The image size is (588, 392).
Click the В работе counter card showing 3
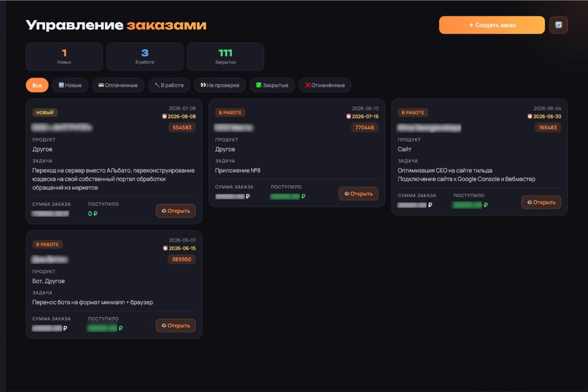pos(145,57)
